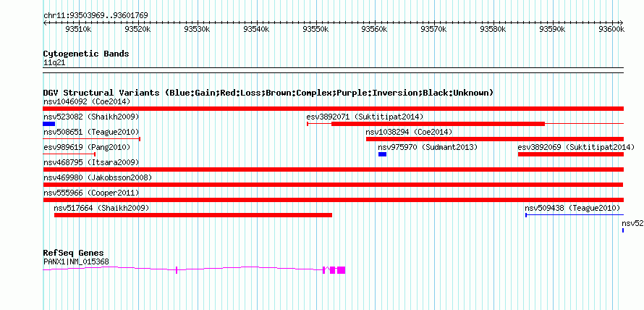Click the 93550k ruler tick label
The height and width of the screenshot is (310, 644).
point(315,29)
